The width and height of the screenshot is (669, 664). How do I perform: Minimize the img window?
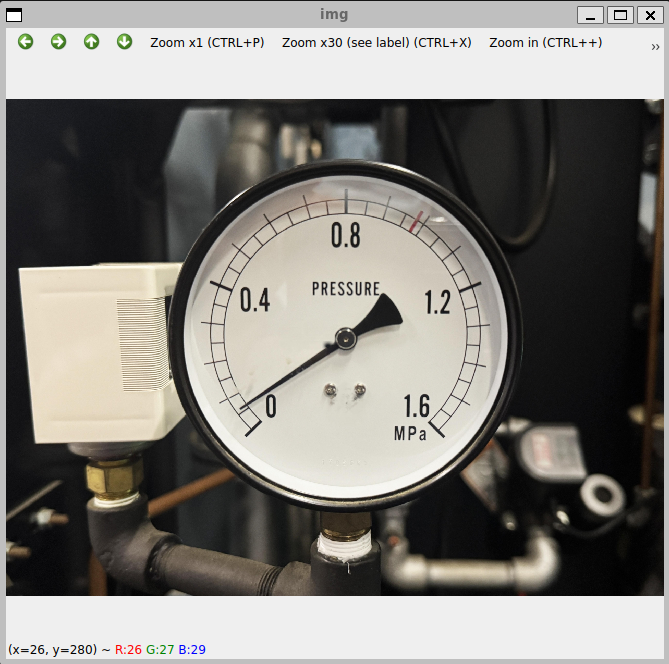[x=591, y=15]
